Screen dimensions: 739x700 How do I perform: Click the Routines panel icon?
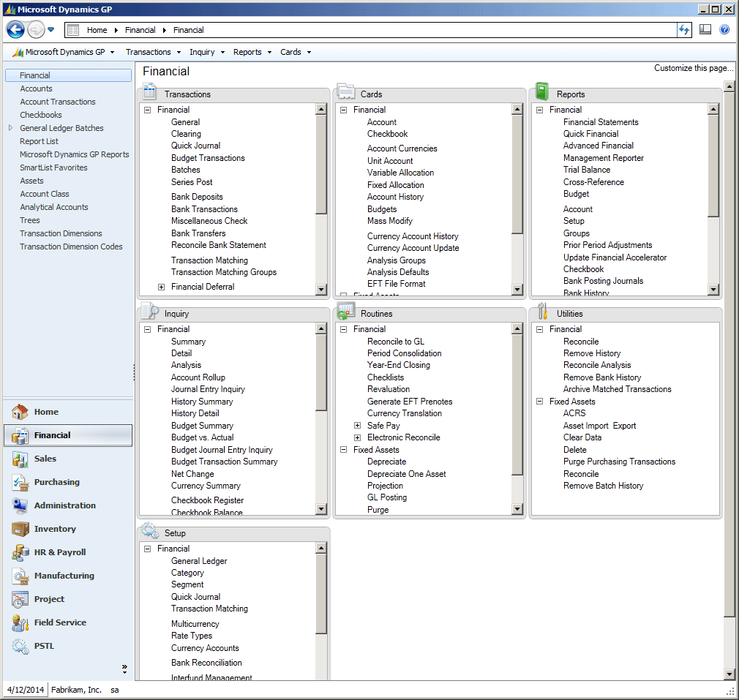click(x=346, y=311)
